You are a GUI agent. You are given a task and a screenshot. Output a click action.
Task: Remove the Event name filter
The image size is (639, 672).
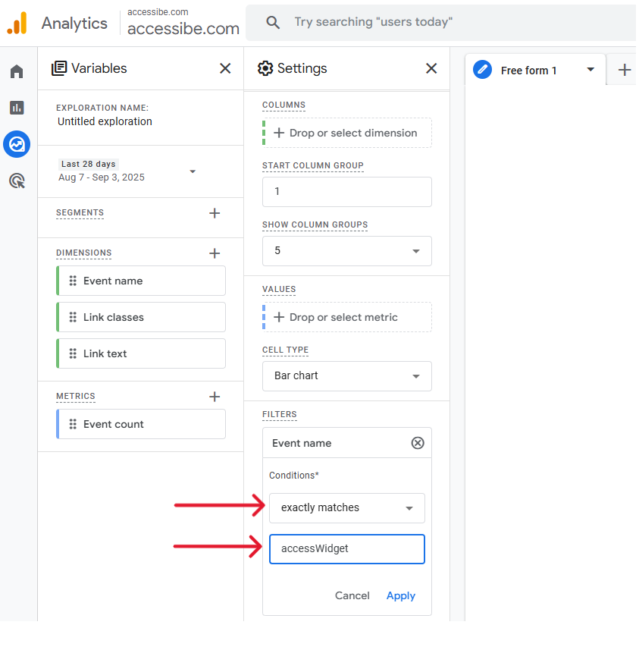pos(418,443)
